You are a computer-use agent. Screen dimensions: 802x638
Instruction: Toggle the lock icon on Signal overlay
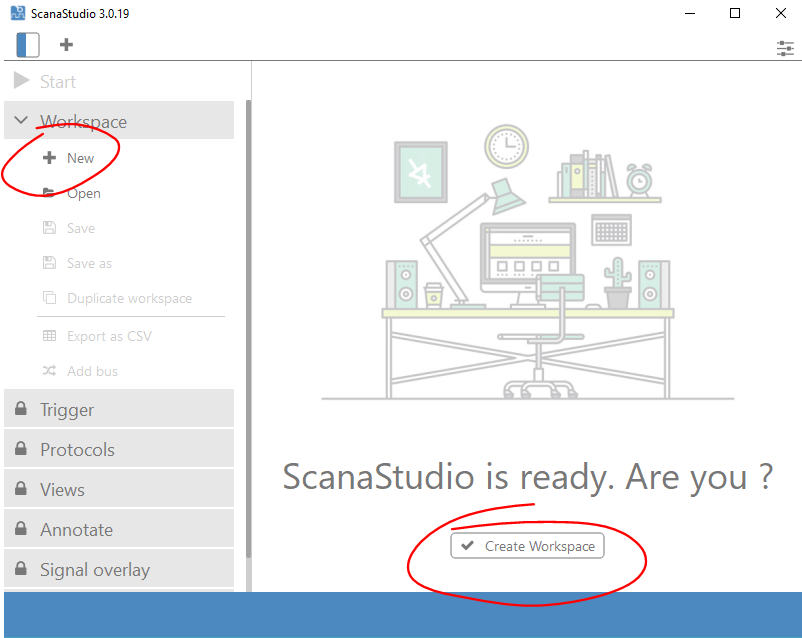coord(22,568)
